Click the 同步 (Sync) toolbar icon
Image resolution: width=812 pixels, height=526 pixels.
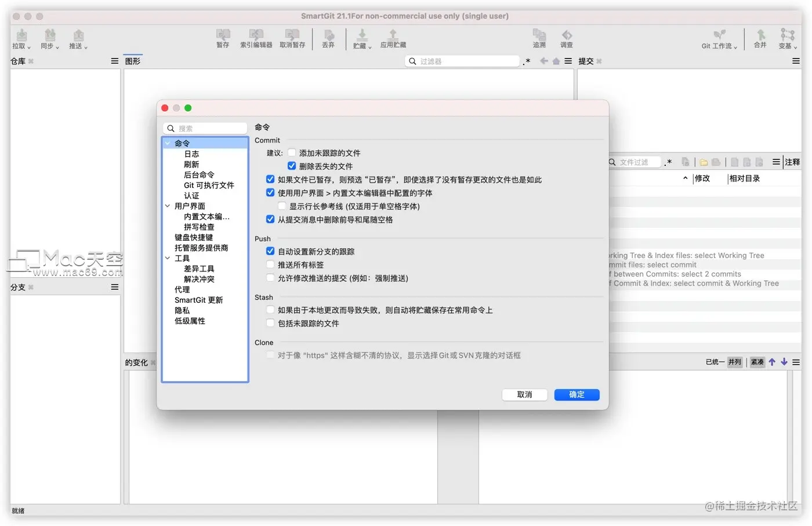50,35
